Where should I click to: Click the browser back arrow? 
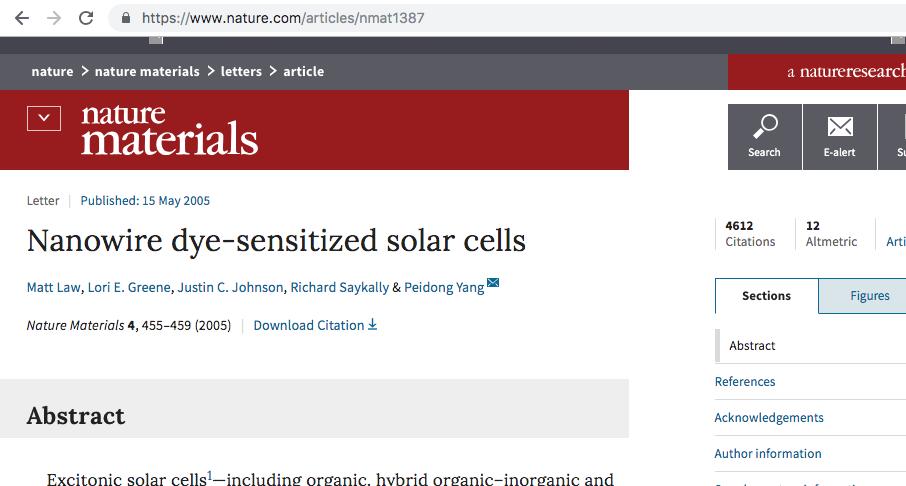pyautogui.click(x=22, y=18)
